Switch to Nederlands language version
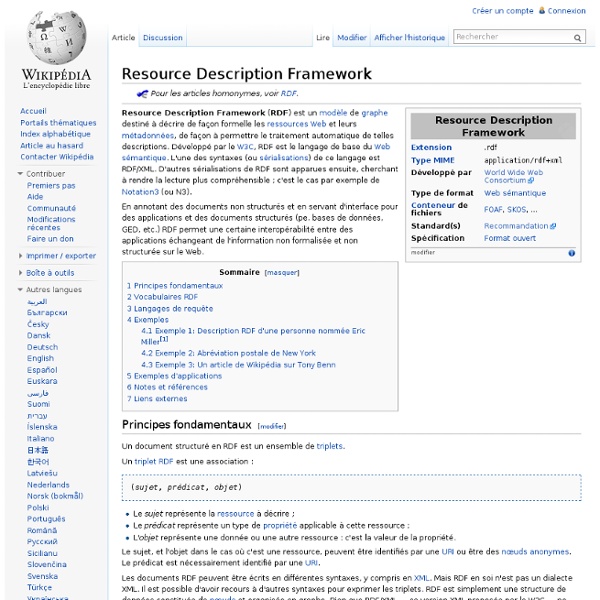Screen dimensions: 600x600 pos(48,485)
